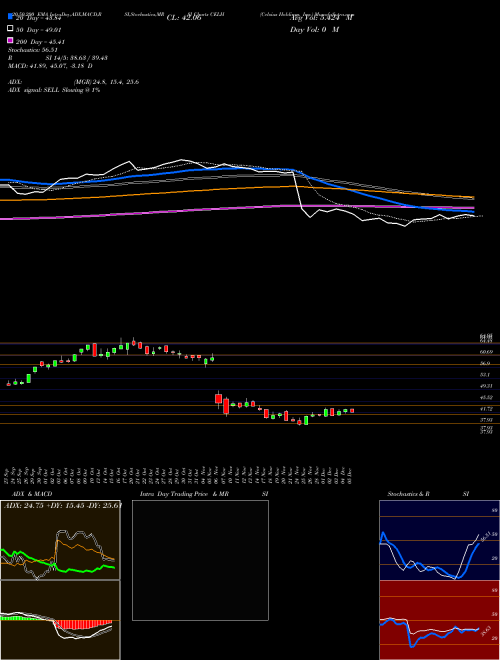Viewport: 500px width, 660px height.
Task: Click the blue Stochastics chart panel
Action: 439,540
